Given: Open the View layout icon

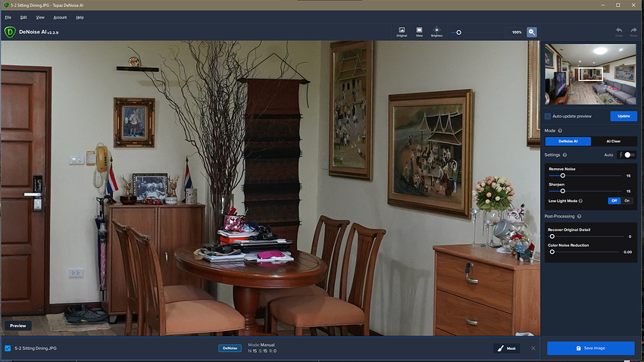Looking at the screenshot, I should [x=419, y=31].
